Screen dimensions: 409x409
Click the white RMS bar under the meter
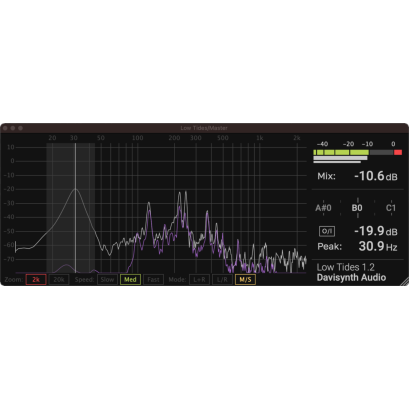[340, 158]
